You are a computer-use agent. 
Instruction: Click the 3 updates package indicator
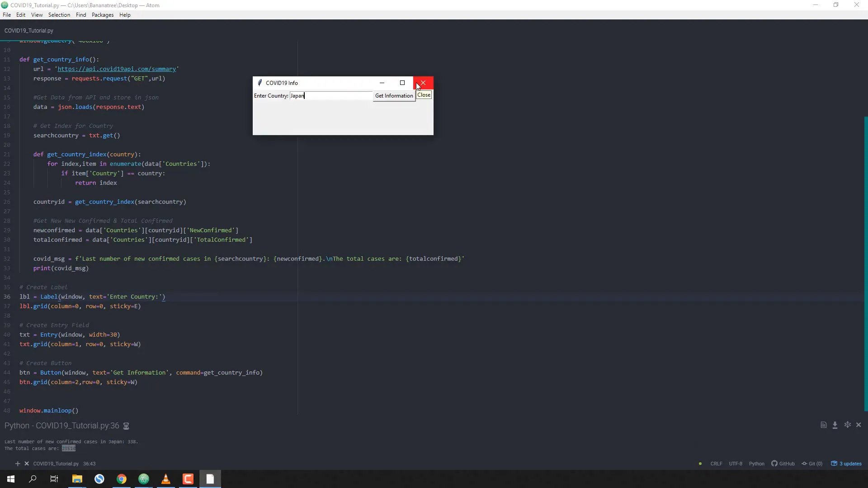(849, 464)
